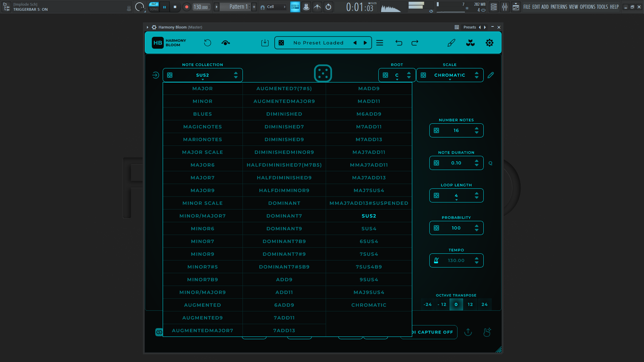Go to previous preset arrow
This screenshot has height=362, width=644.
click(x=355, y=43)
